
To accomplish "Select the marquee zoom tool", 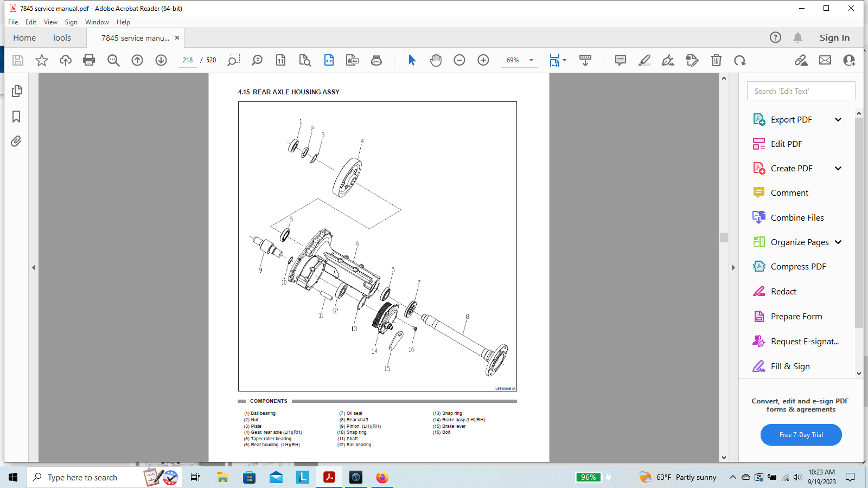I will tap(233, 60).
